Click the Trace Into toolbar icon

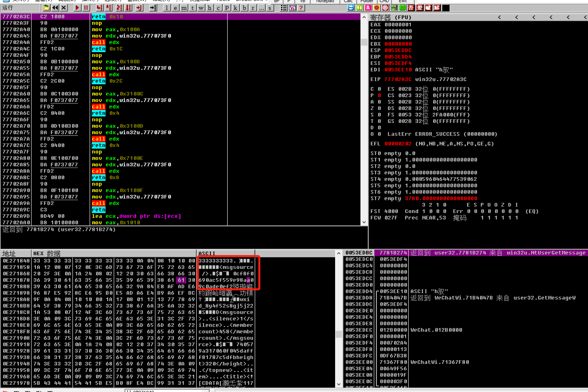coord(119,8)
